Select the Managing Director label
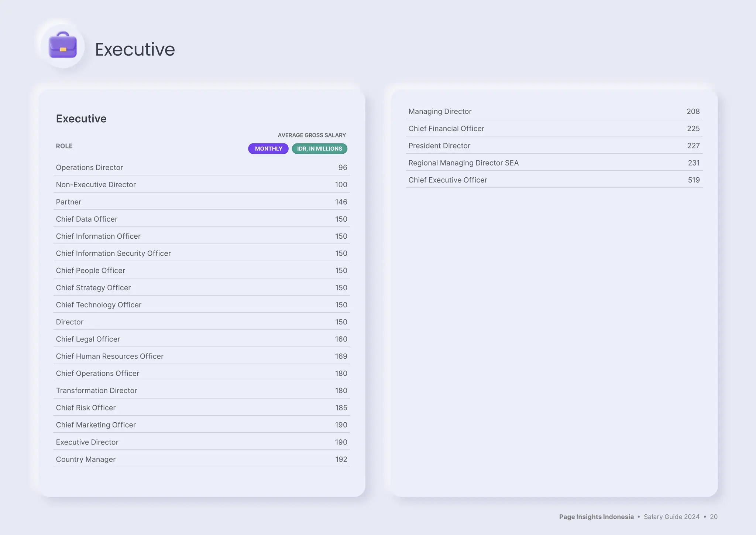Viewport: 756px width, 535px height. point(440,111)
